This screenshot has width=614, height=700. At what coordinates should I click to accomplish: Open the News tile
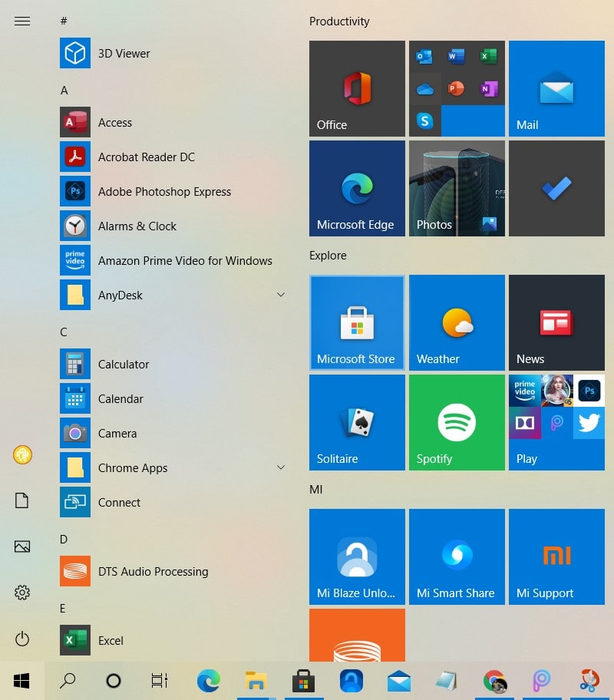557,323
